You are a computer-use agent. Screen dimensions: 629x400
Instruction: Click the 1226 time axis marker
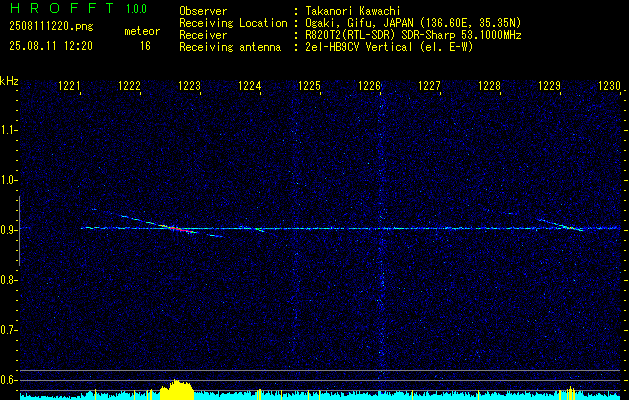pyautogui.click(x=369, y=85)
